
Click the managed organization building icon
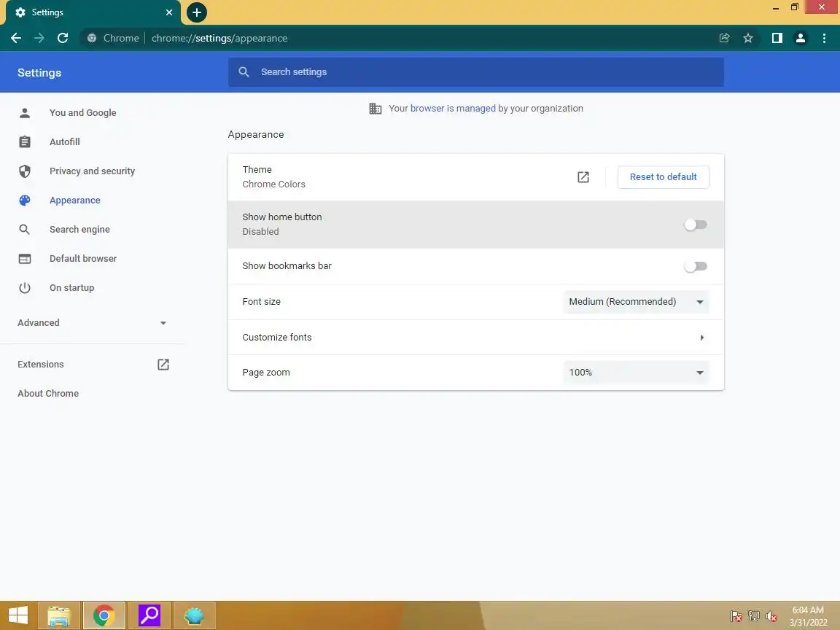coord(376,109)
